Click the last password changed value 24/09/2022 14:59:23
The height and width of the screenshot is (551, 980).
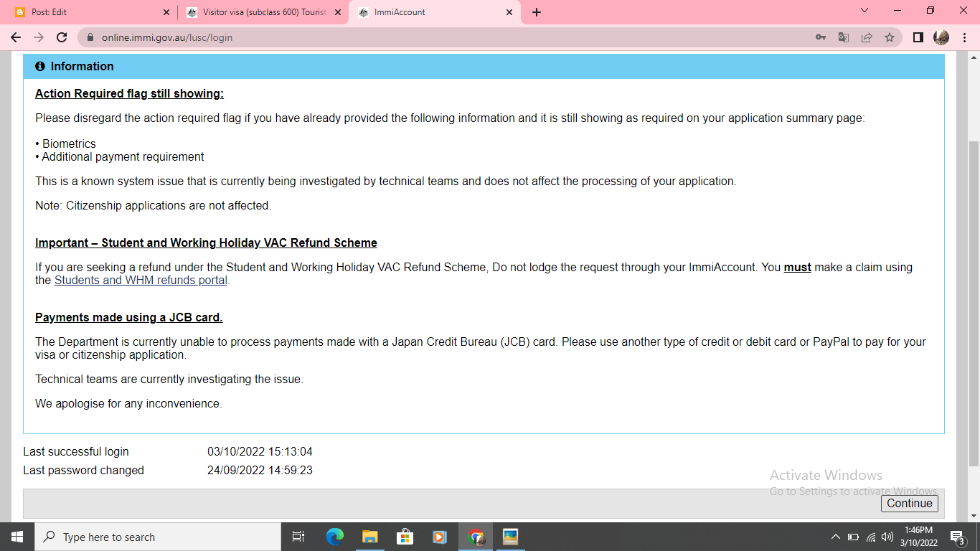click(x=260, y=471)
